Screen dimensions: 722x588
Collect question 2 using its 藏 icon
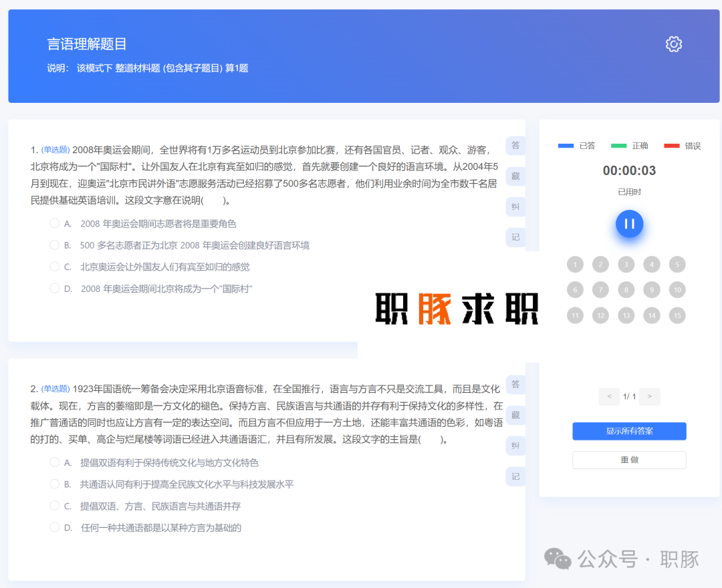coord(515,415)
